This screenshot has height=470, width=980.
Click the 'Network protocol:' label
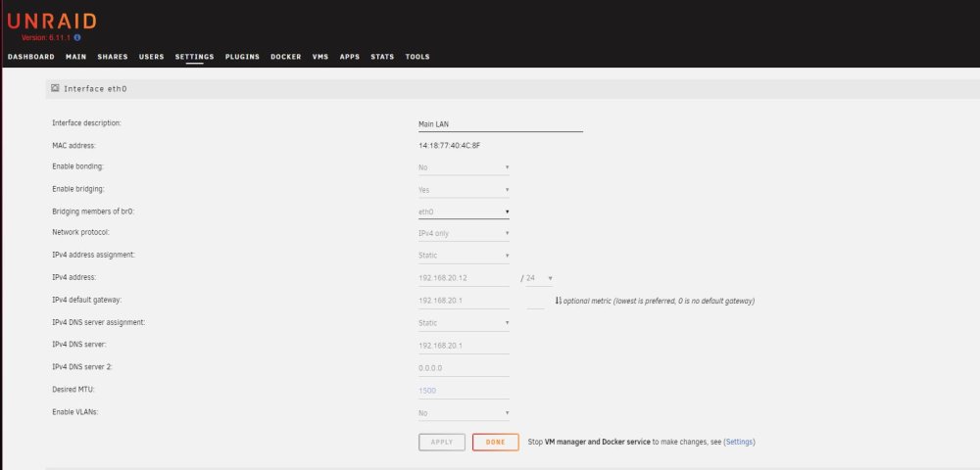pyautogui.click(x=81, y=232)
